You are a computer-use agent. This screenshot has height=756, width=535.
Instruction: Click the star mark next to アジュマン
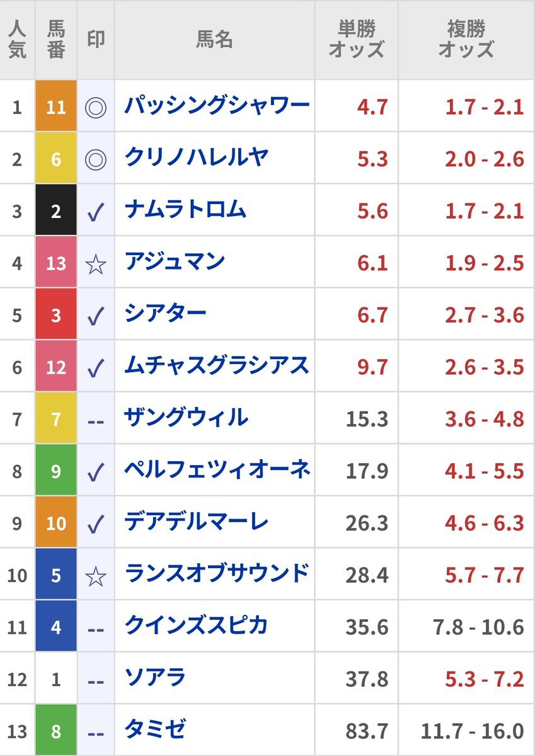click(x=96, y=263)
